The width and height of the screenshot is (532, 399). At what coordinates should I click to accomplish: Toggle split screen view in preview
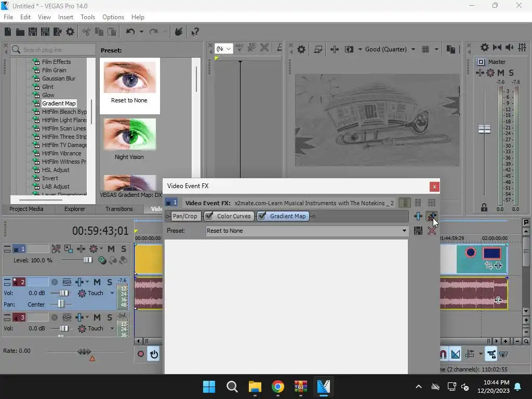coord(349,49)
